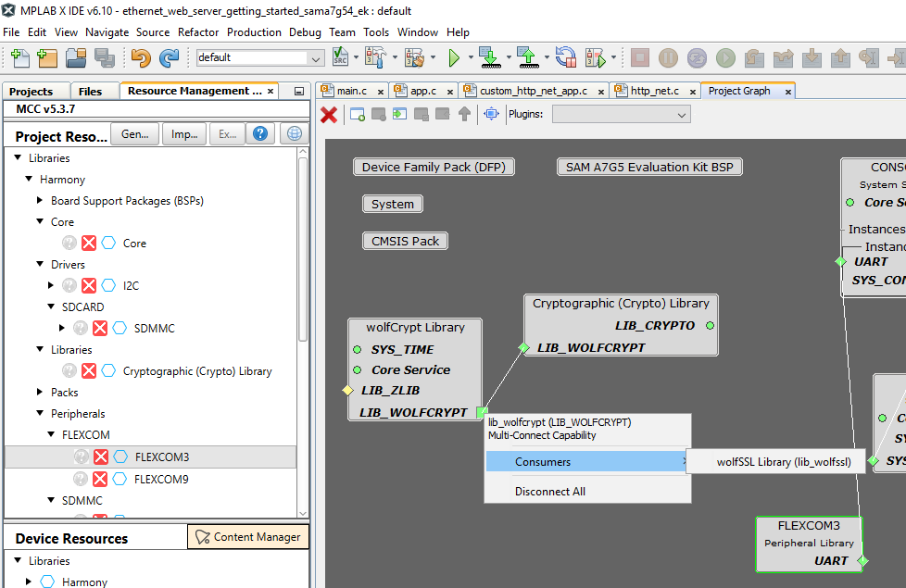Image resolution: width=906 pixels, height=588 pixels.
Task: Click the Debug Main Project icon
Action: point(595,57)
